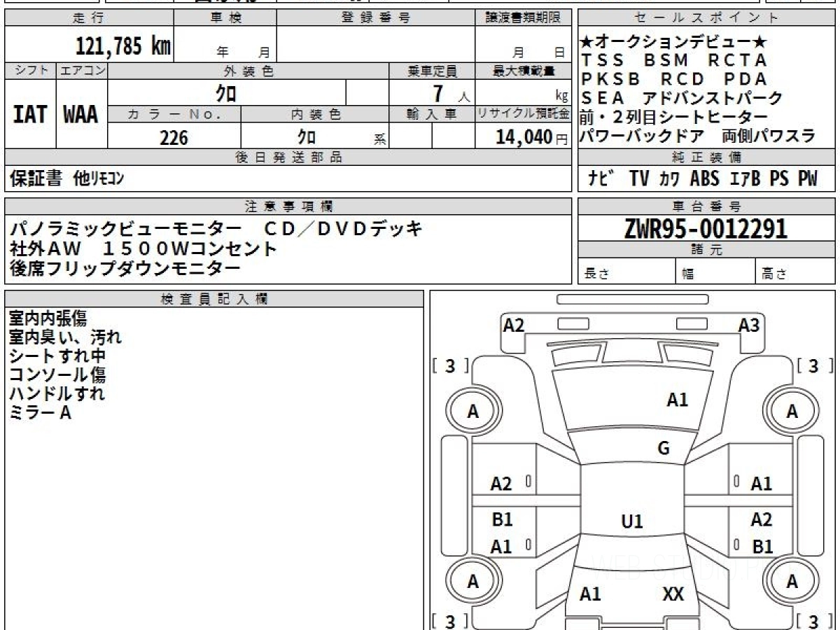This screenshot has height=630, width=840.
Task: Click the 社外AW 1500Wコンセント line
Action: [x=143, y=248]
